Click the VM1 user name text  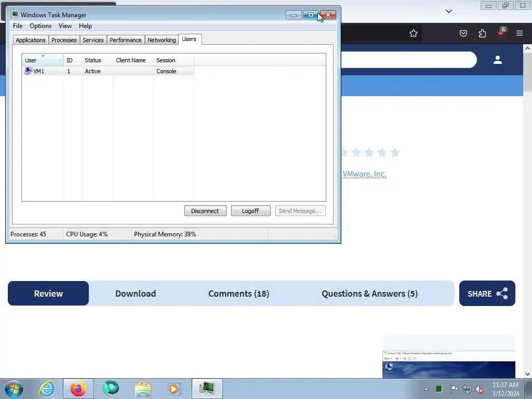coord(38,71)
